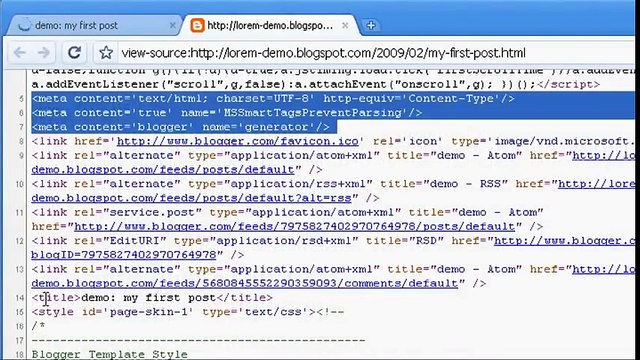Image resolution: width=640 pixels, height=360 pixels.
Task: Click the title="demo - RSS" attribute text
Action: tap(444, 184)
